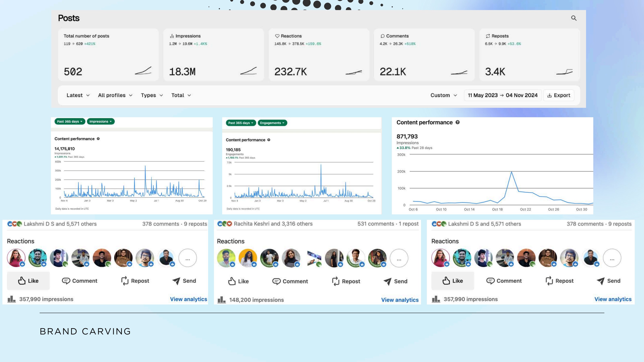Click the 11 May 2023 → 04 Nov 2024 date range
Image resolution: width=644 pixels, height=362 pixels.
(x=503, y=95)
